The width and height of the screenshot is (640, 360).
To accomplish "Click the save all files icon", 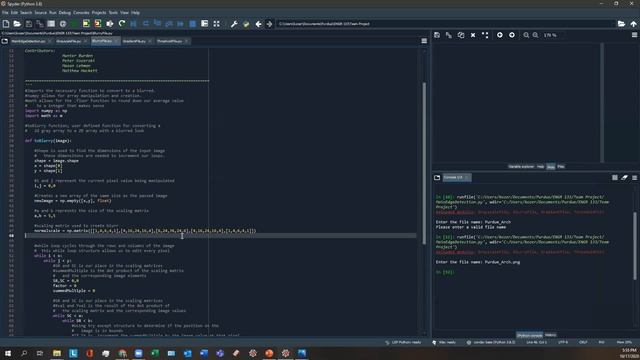I will [x=40, y=24].
